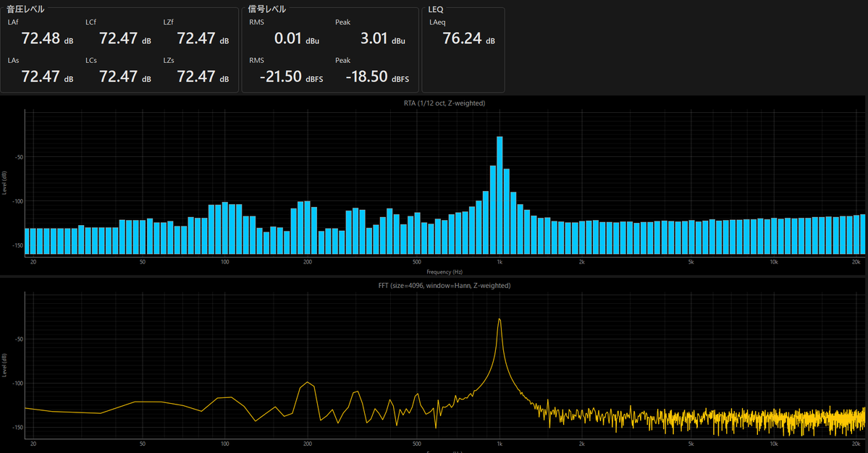This screenshot has width=868, height=453.
Task: Click the 10k tick on RTA frequency axis
Action: point(774,262)
